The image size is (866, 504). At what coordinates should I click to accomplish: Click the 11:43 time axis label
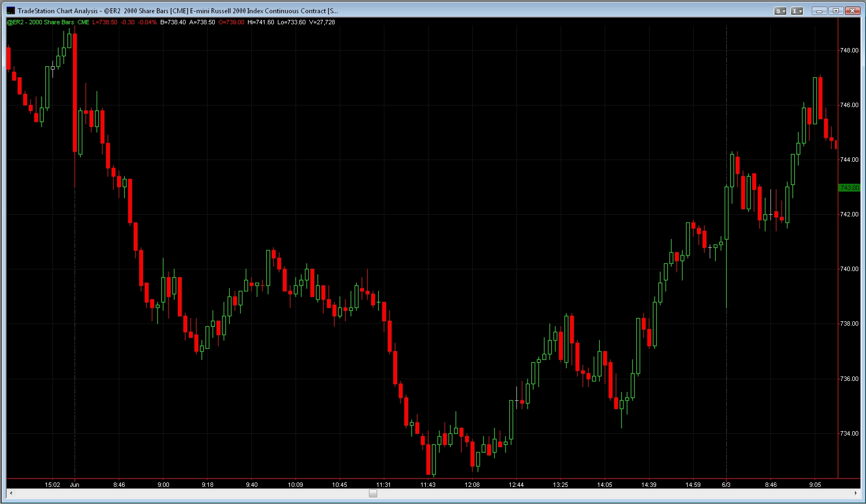pyautogui.click(x=428, y=485)
